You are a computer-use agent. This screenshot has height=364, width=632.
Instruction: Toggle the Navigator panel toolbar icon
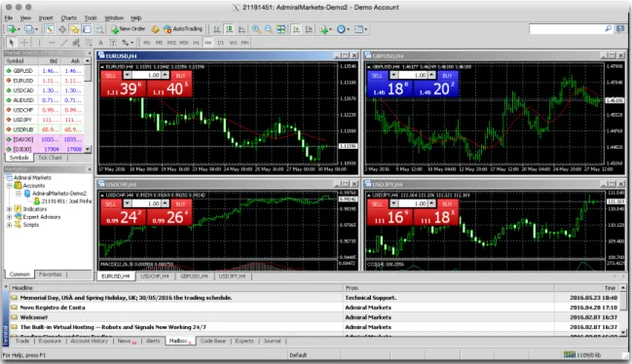click(x=75, y=29)
